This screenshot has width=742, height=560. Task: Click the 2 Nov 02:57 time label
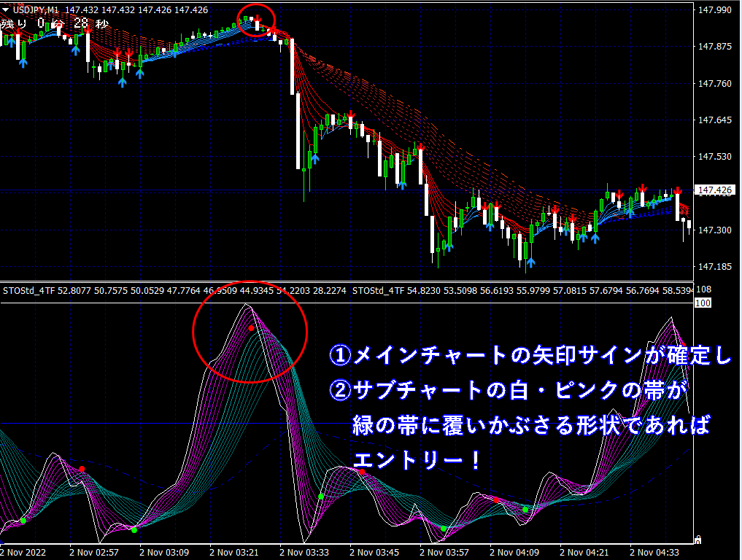pyautogui.click(x=94, y=552)
